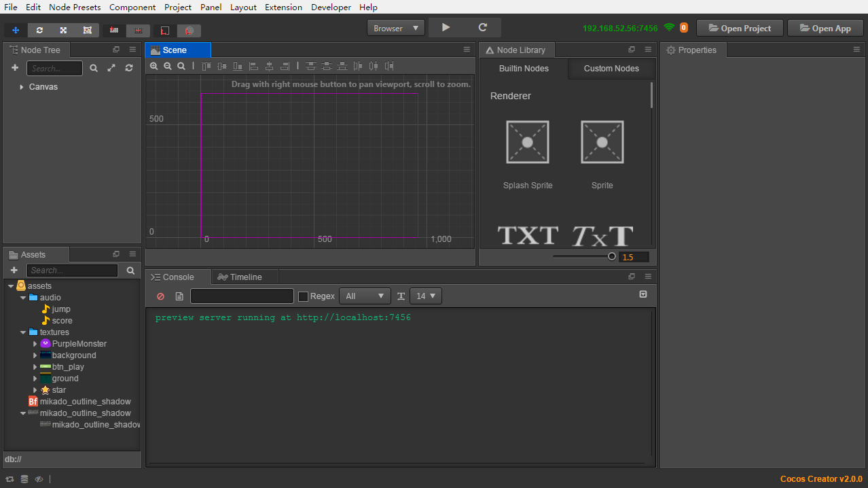Switch to the Custom Nodes tab

(611, 69)
